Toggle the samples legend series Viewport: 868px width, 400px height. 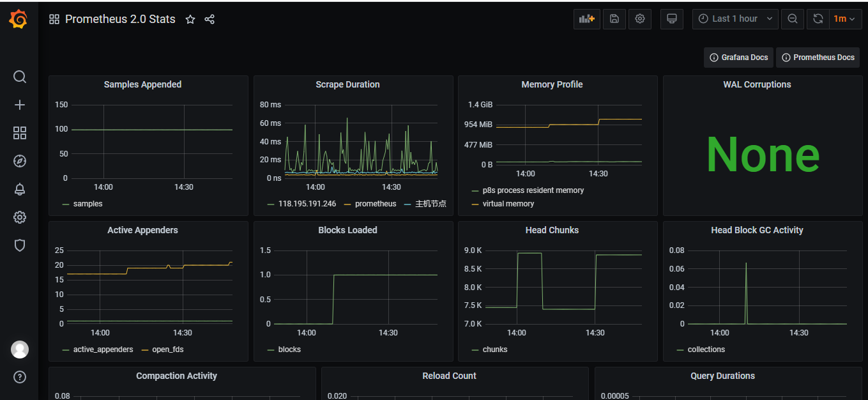coord(88,204)
